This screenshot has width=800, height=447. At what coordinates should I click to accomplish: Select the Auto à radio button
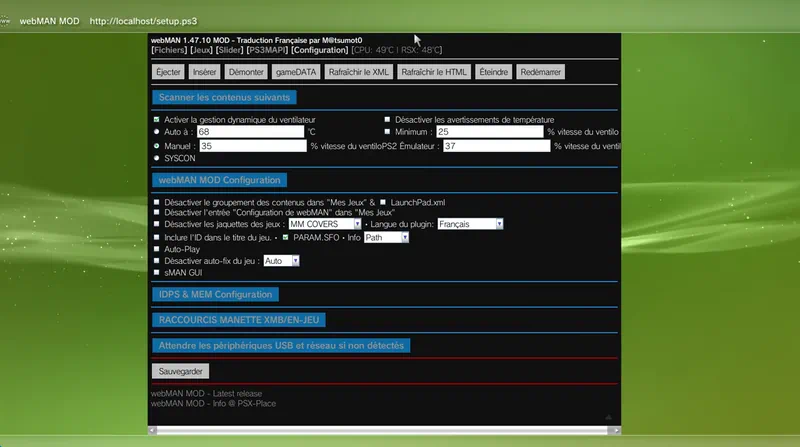coord(157,132)
